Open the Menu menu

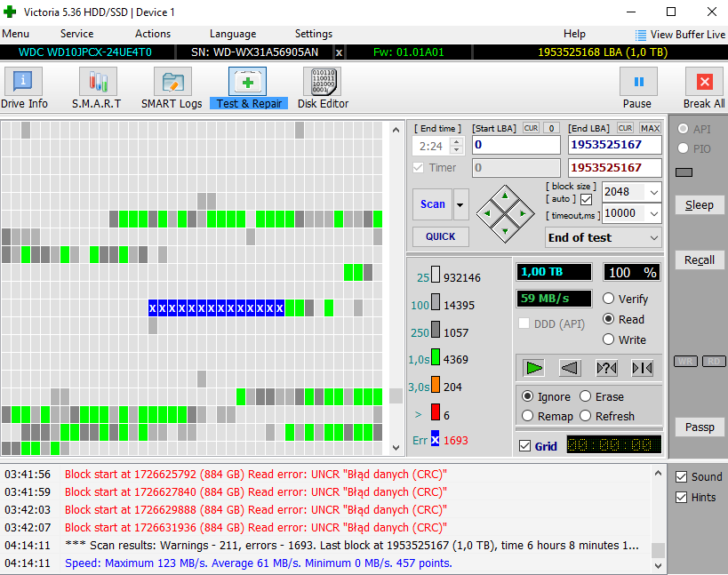click(15, 34)
